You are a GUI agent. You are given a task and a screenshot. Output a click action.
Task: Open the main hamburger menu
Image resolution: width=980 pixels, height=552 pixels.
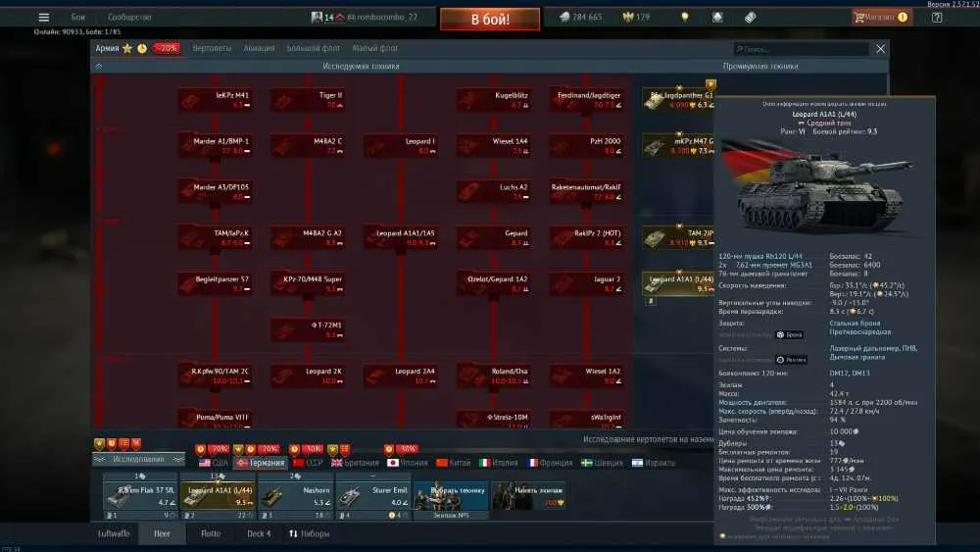(44, 18)
